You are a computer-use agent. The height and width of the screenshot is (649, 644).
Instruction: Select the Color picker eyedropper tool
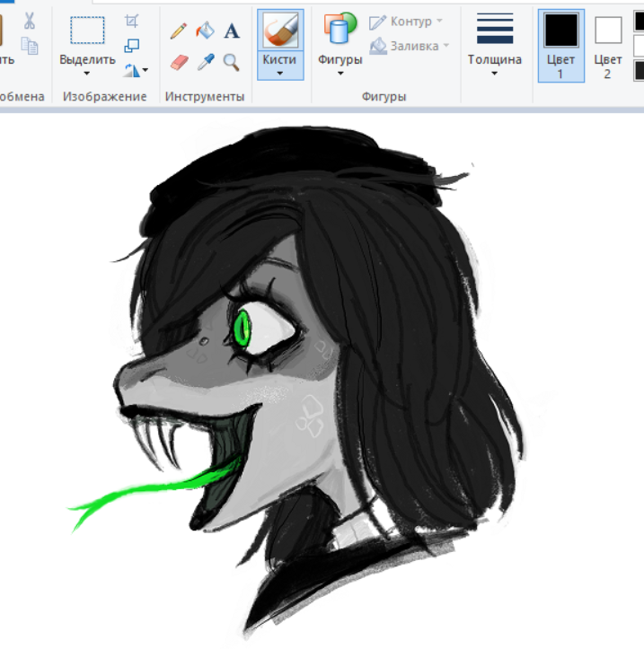[206, 62]
